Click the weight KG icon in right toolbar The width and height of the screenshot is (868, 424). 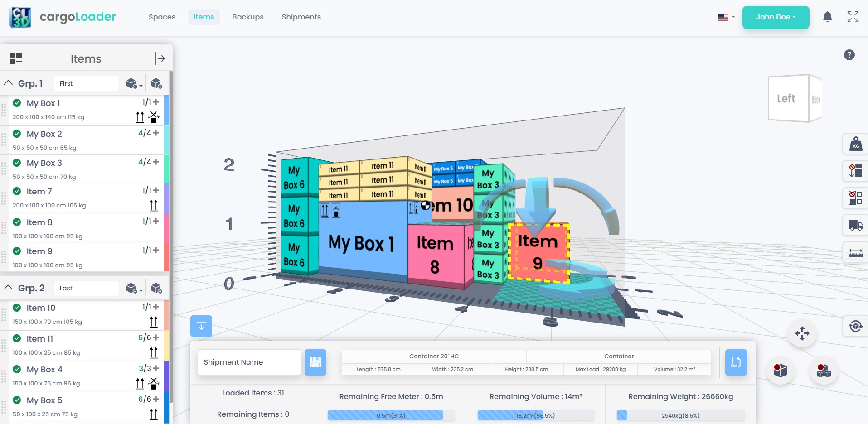[x=855, y=145]
